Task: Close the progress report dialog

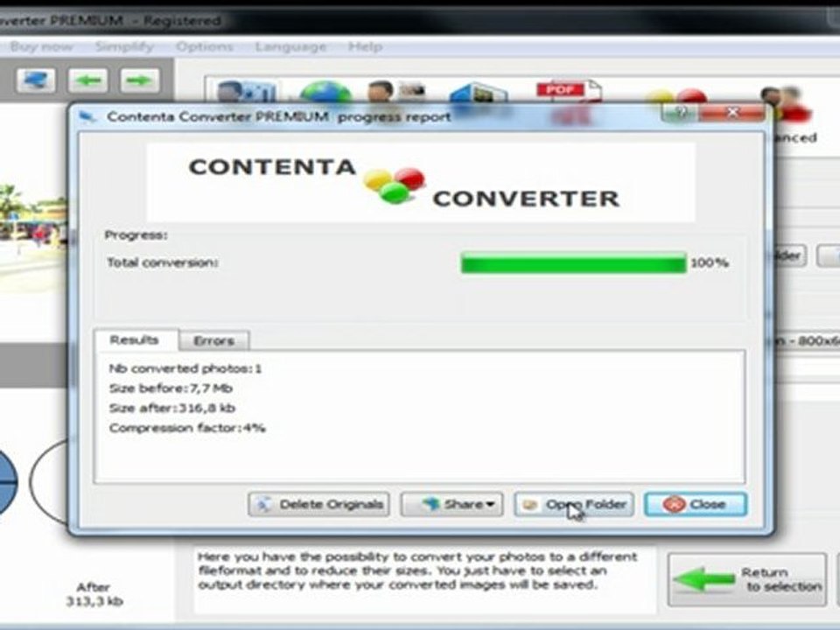Action: [696, 504]
